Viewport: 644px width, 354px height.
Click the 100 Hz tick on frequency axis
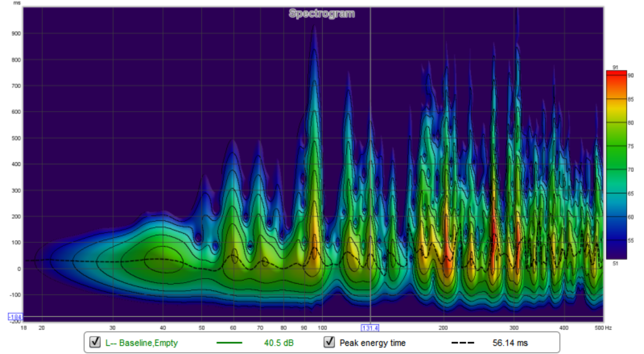323,327
